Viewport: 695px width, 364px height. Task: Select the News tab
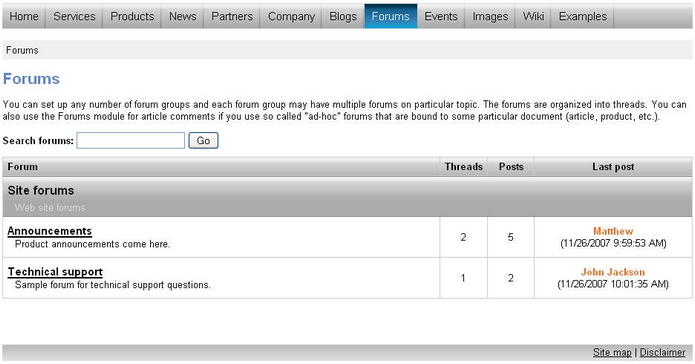(182, 16)
